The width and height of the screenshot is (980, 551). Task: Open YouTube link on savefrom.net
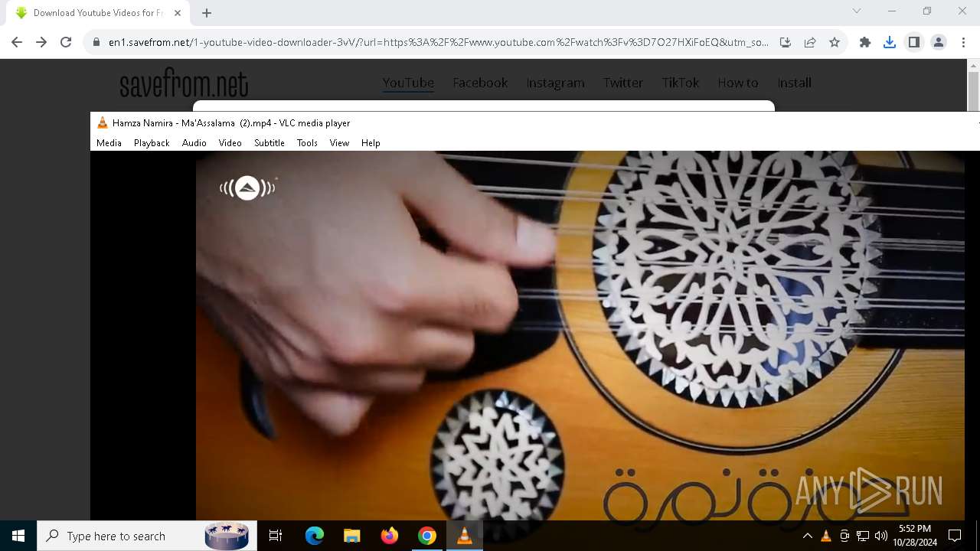408,83
